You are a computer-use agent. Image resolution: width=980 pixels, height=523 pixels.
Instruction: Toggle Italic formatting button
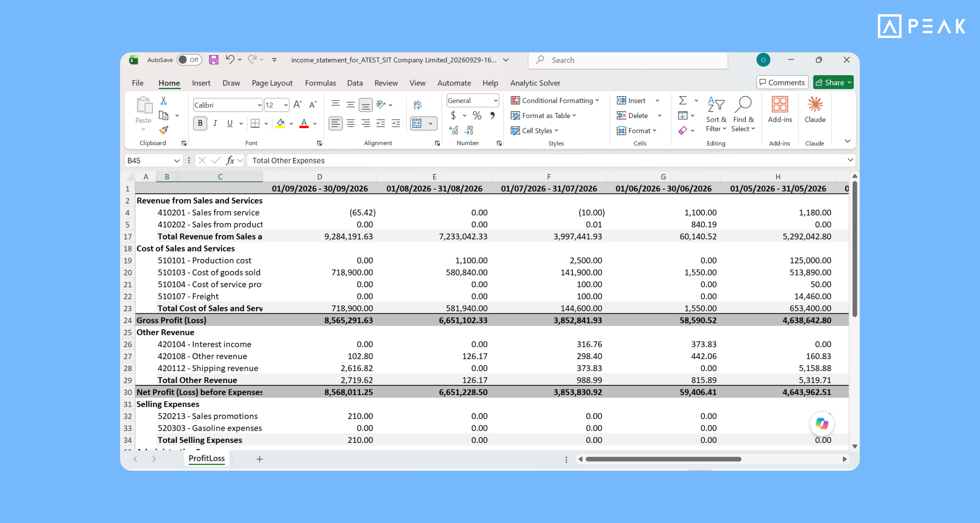coord(215,123)
